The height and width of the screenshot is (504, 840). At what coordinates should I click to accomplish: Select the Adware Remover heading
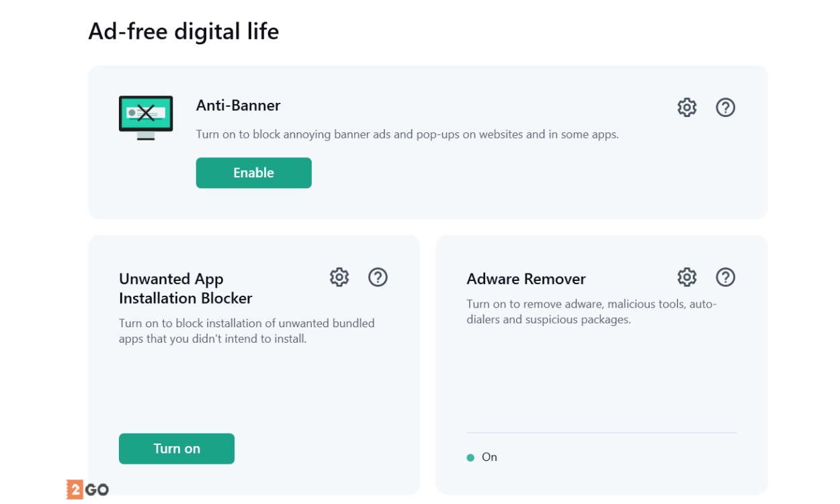(x=526, y=279)
